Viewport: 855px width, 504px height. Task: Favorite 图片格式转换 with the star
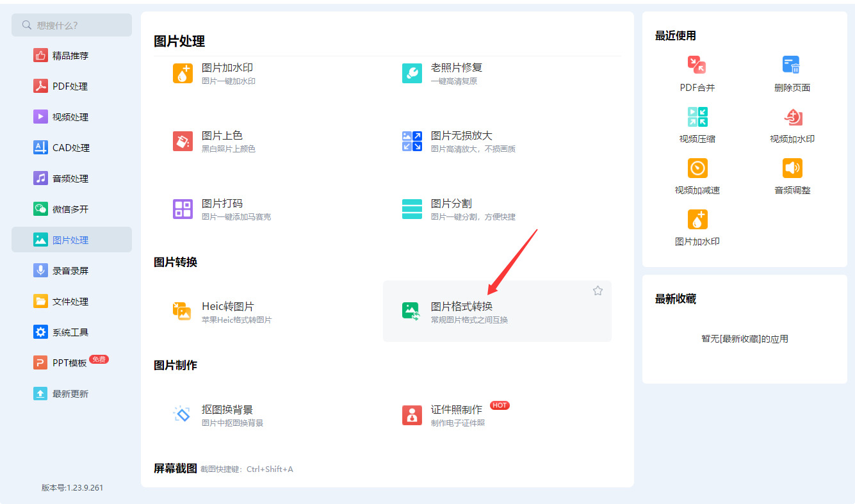click(x=598, y=291)
